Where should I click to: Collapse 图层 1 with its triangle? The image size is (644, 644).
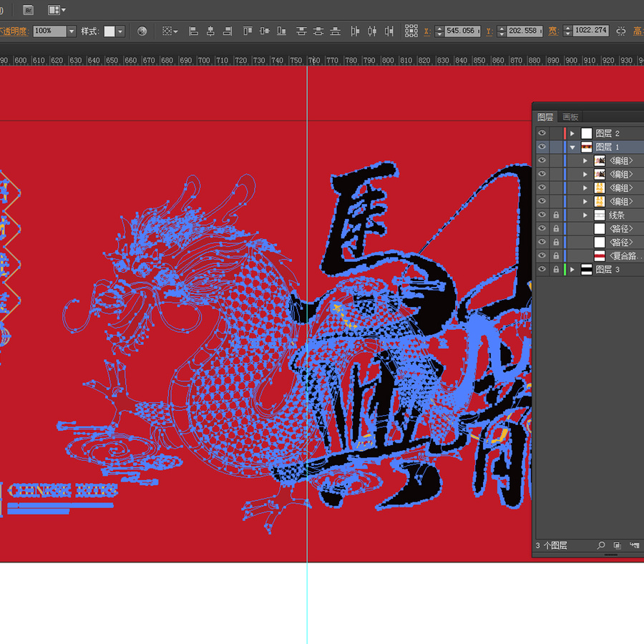(x=572, y=147)
